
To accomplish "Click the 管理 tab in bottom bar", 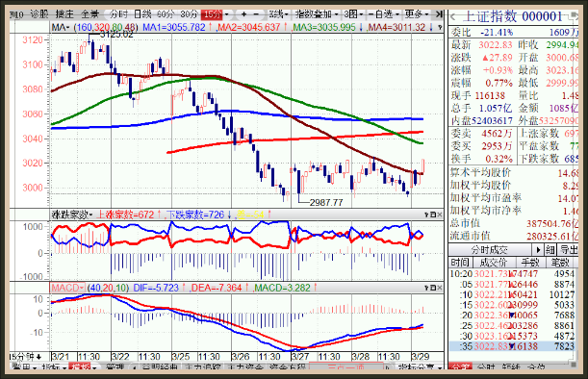I will pos(115,367).
